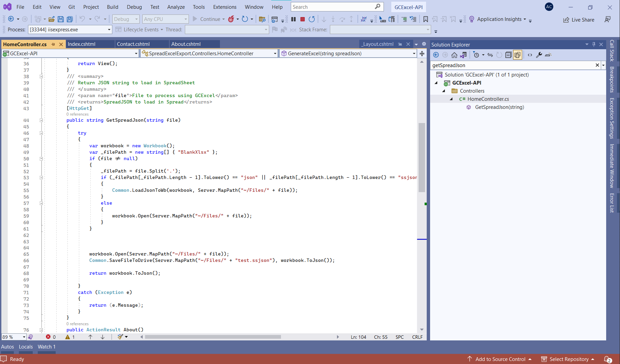Open Properties via Solution Explorer wrench icon
620x364 pixels.
click(539, 55)
